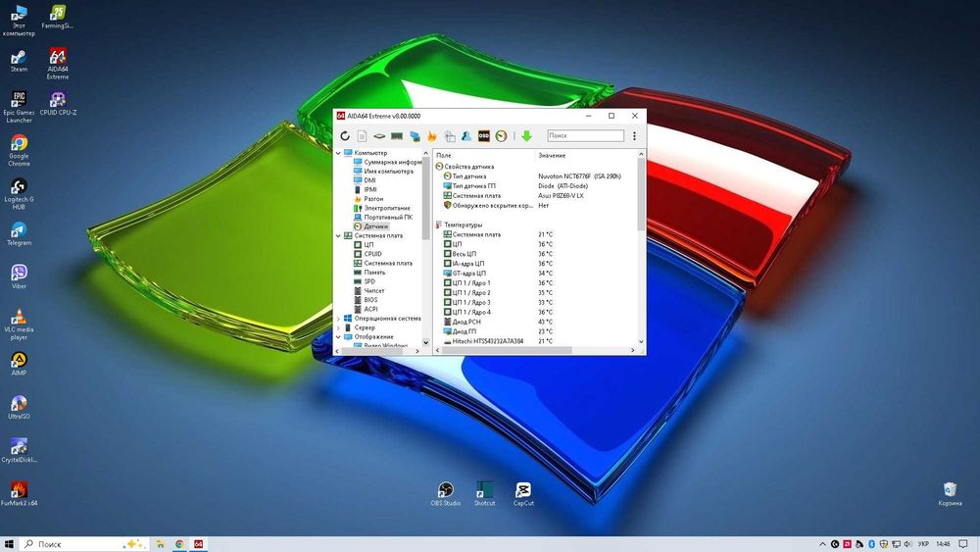
Task: Open ACPI tree item
Action: 366,309
